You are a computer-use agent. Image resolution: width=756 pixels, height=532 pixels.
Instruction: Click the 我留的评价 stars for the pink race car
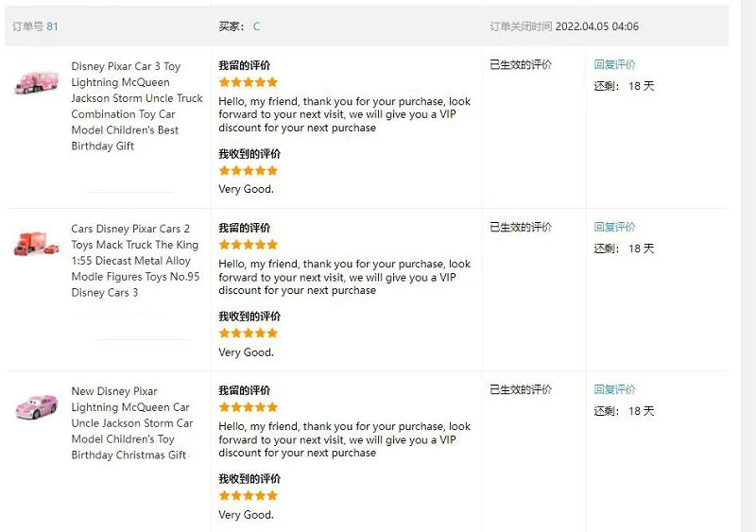pos(249,407)
